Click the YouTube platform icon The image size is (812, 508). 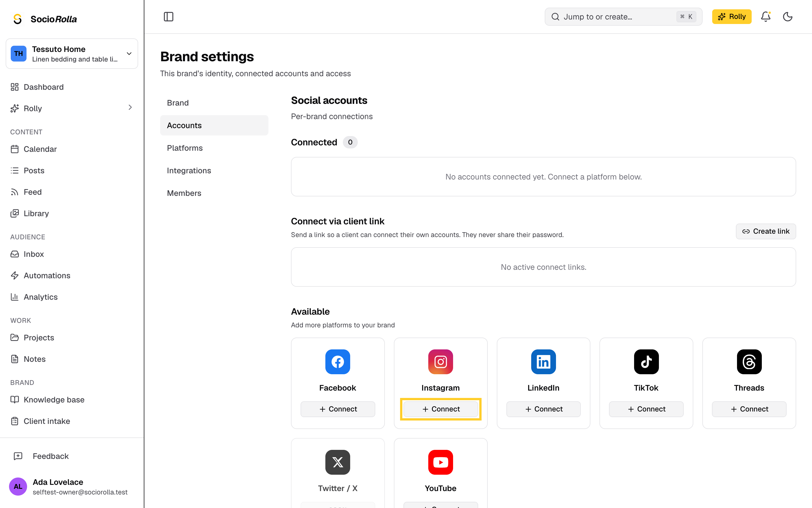pos(441,462)
